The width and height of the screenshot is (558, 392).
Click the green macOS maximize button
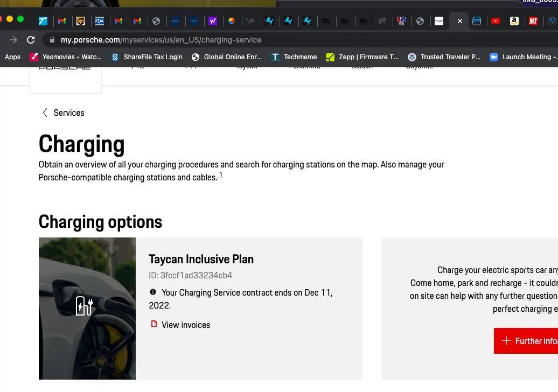point(20,19)
